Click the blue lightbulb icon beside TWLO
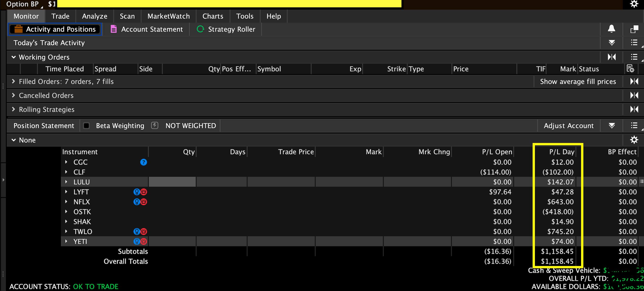 (136, 232)
